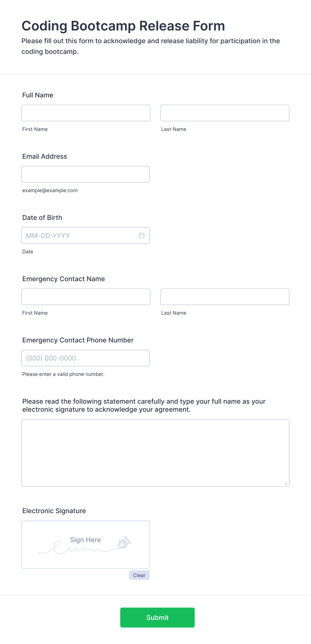Focus the Emergency Contact Phone Number field

[86, 358]
